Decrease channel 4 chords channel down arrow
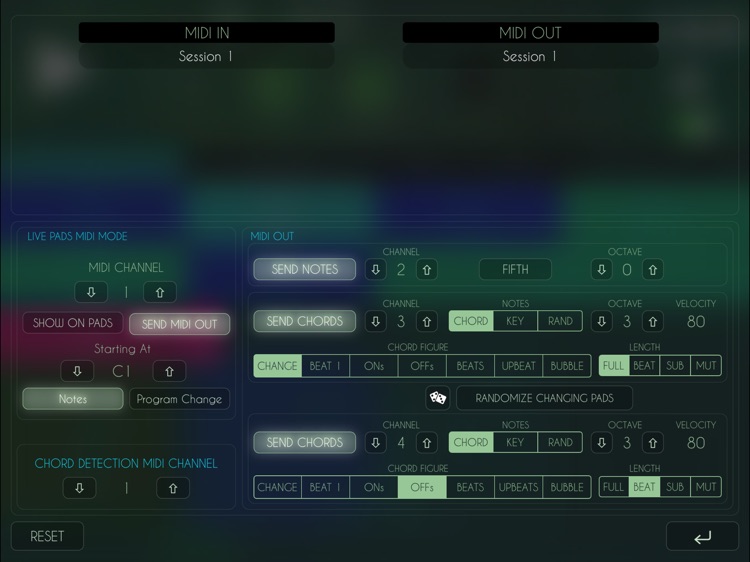Viewport: 750px width, 562px height. pyautogui.click(x=376, y=443)
